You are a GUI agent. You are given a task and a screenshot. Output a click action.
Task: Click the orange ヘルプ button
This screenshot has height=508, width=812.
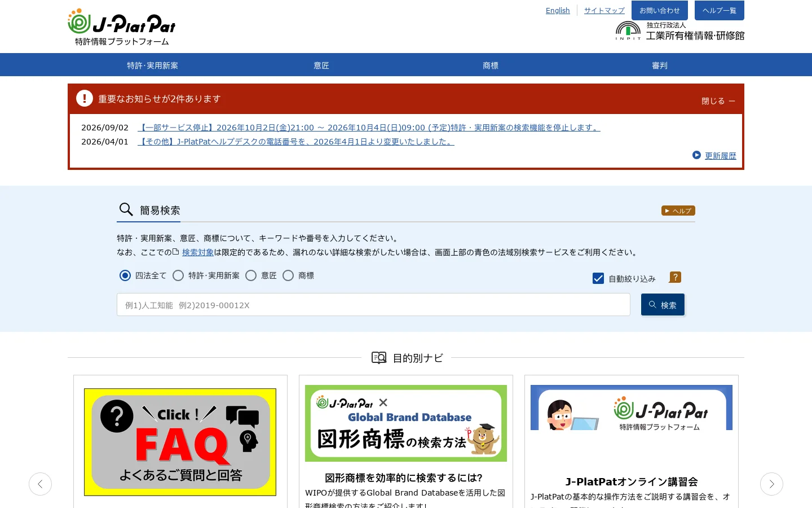click(x=678, y=211)
